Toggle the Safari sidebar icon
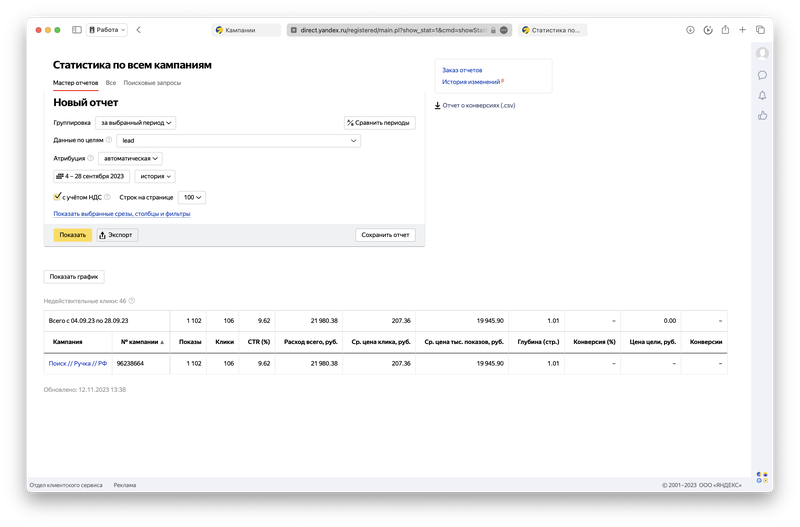The image size is (800, 527). point(77,30)
